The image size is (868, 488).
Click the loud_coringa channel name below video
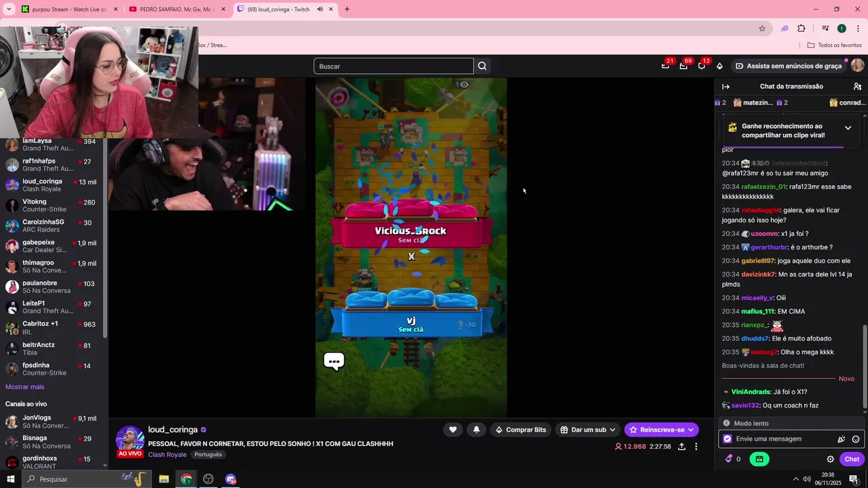point(173,430)
